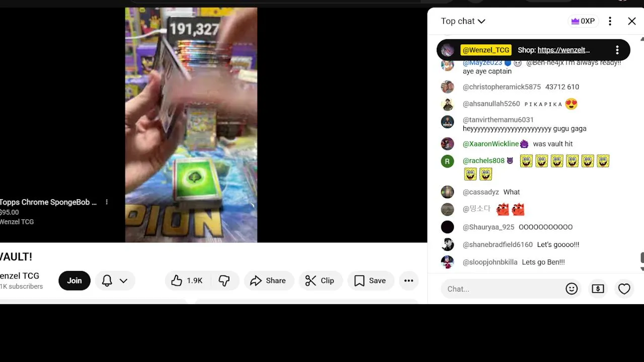Expand notification preferences chevron
The image size is (644, 362).
(123, 281)
